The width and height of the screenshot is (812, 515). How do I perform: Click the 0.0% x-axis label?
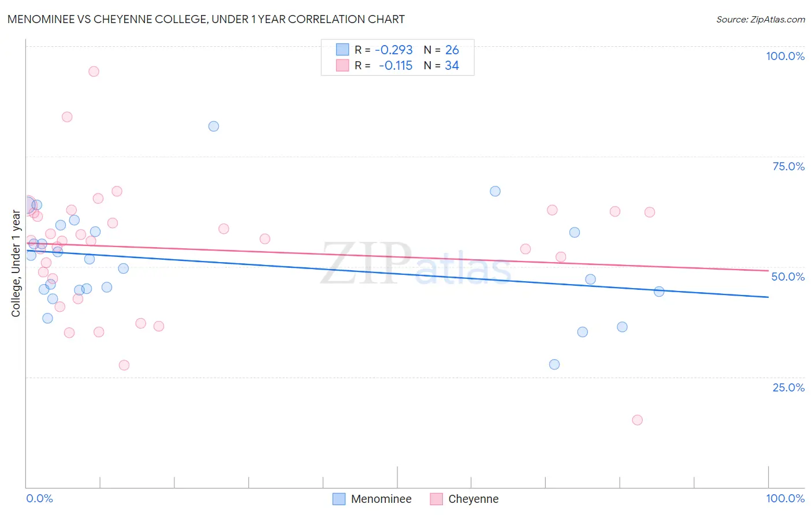[x=39, y=498]
